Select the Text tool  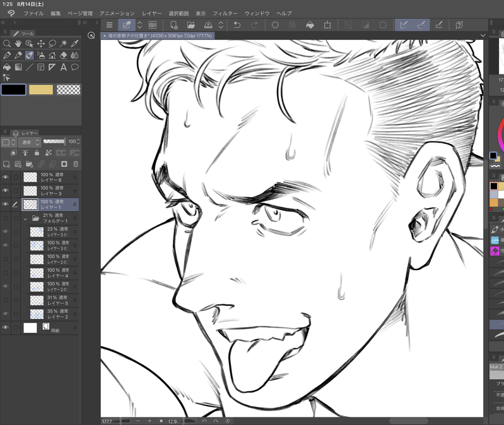[63, 67]
